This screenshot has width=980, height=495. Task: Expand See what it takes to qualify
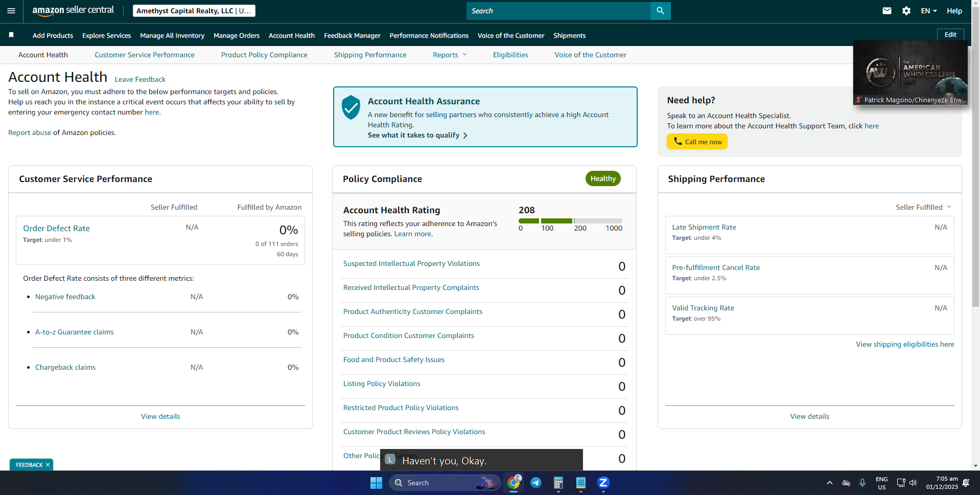tap(417, 135)
